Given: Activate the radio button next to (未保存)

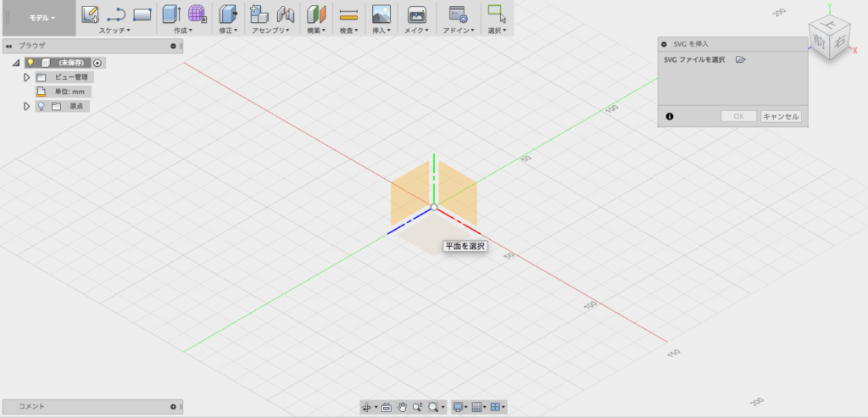Looking at the screenshot, I should 97,63.
